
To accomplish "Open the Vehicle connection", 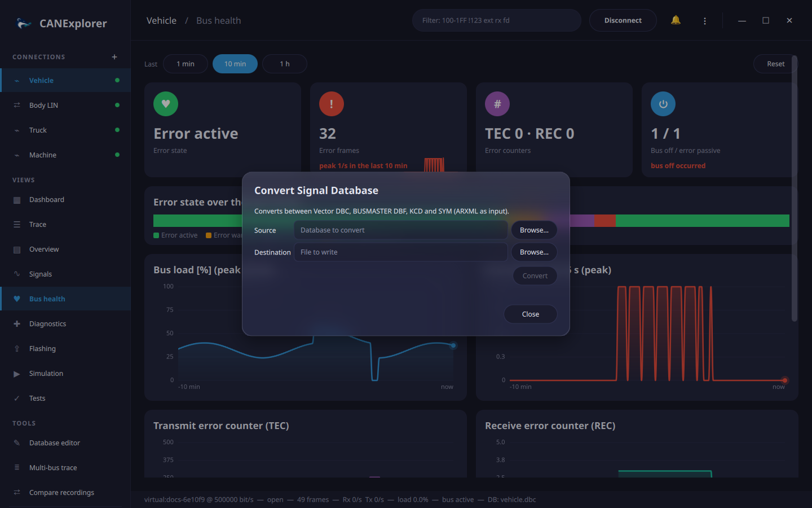I will tap(65, 80).
